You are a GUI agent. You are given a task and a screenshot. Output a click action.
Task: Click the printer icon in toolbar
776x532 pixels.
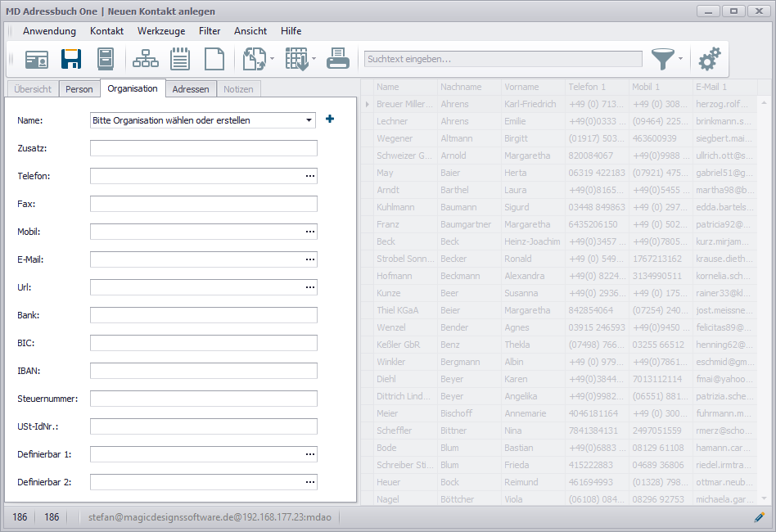338,59
